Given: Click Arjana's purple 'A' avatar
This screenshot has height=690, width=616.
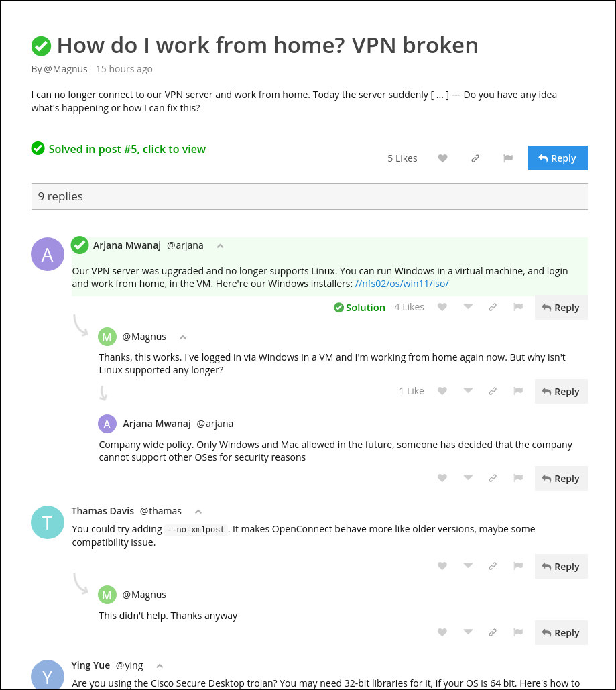Looking at the screenshot, I should click(47, 255).
